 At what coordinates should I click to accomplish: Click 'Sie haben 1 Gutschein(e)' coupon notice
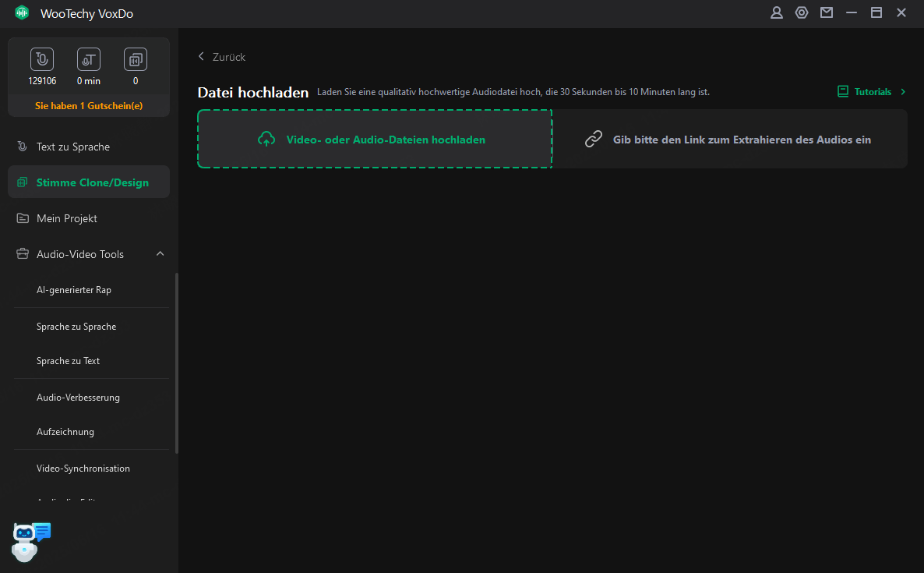pyautogui.click(x=89, y=105)
